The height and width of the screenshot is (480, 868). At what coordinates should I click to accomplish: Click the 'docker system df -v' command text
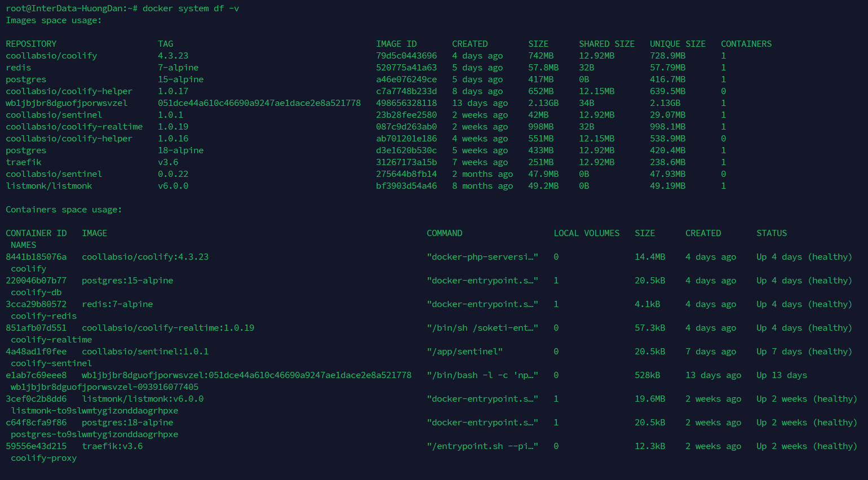click(x=191, y=8)
